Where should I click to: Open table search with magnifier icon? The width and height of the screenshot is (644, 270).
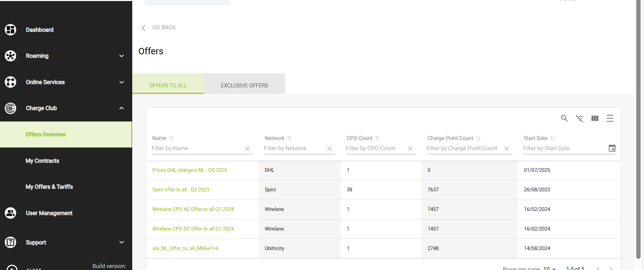[x=564, y=118]
